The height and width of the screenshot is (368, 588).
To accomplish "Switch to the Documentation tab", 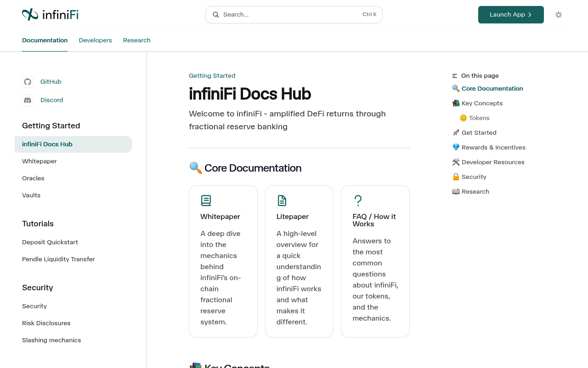I will point(45,40).
